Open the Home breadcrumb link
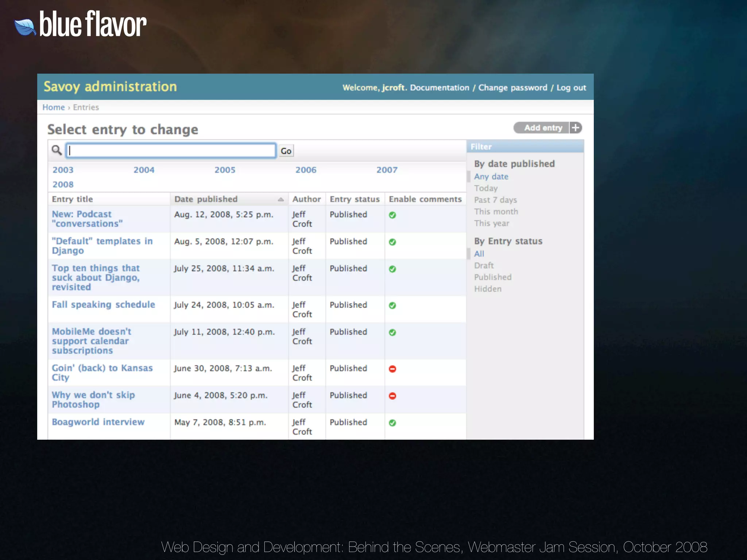 pyautogui.click(x=53, y=107)
